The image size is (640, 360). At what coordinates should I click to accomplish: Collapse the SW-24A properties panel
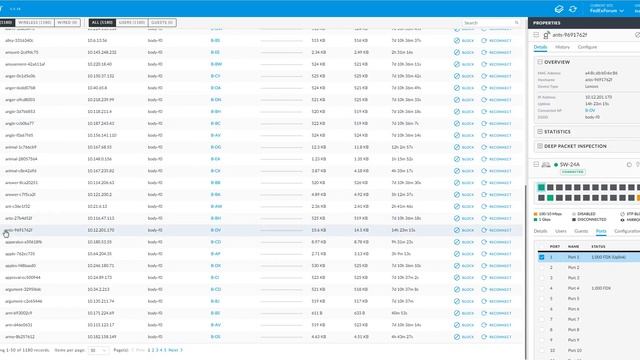click(536, 164)
